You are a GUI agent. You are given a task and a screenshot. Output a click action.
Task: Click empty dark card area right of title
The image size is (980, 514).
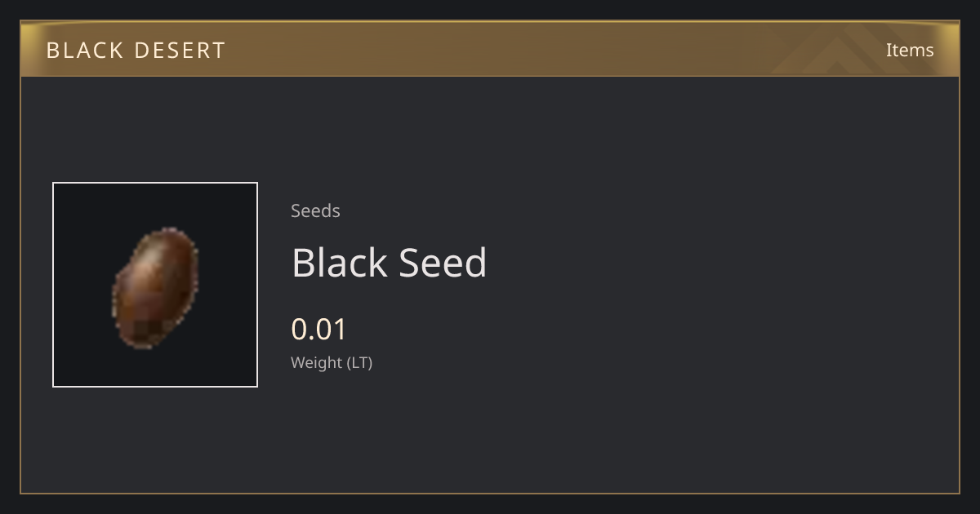719,263
